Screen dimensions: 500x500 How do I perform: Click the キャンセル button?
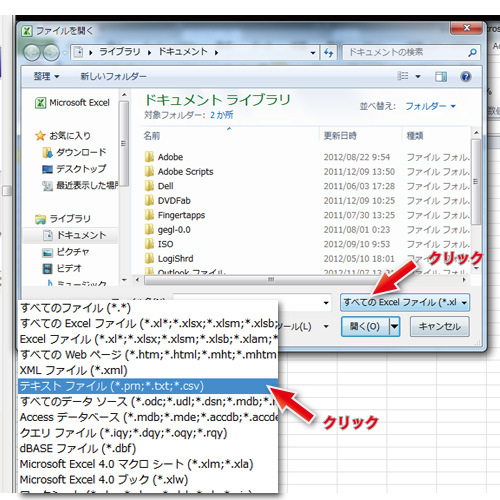tap(440, 326)
